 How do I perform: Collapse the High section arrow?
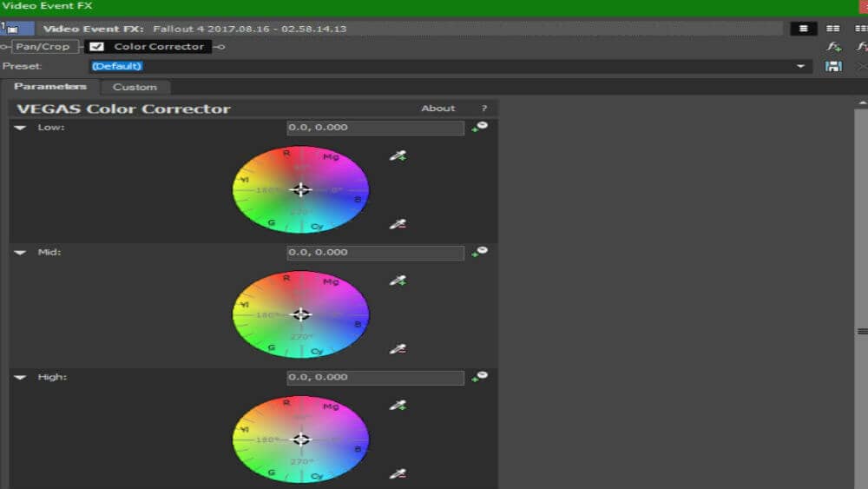coord(21,377)
